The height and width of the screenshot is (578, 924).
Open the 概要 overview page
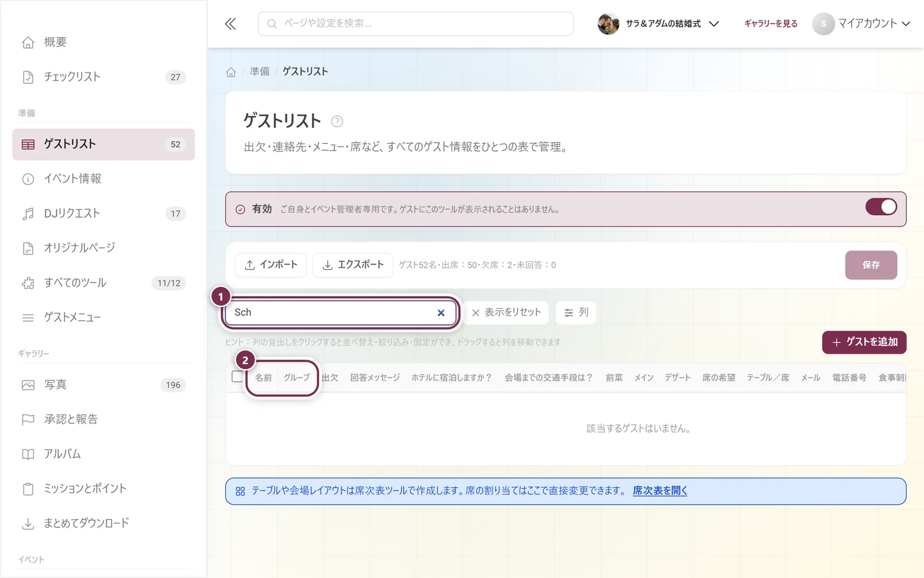tap(103, 42)
